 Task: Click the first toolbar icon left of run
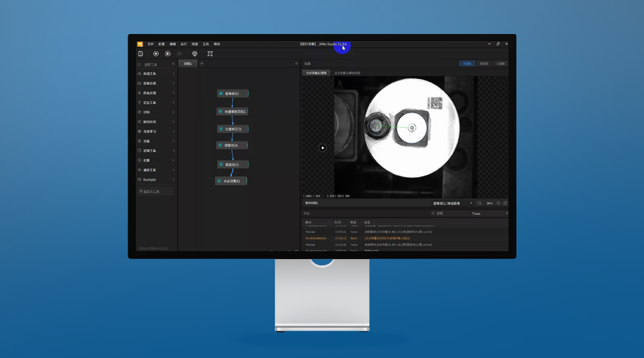pyautogui.click(x=141, y=54)
